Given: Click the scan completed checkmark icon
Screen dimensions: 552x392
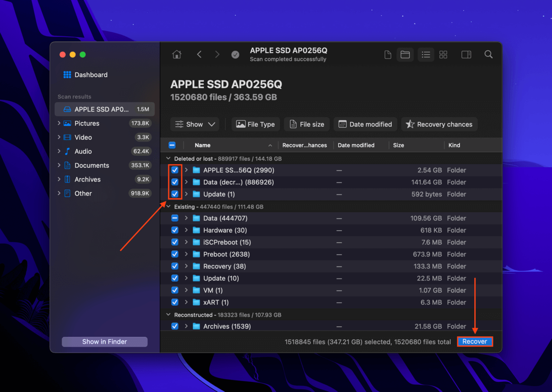Looking at the screenshot, I should point(235,55).
